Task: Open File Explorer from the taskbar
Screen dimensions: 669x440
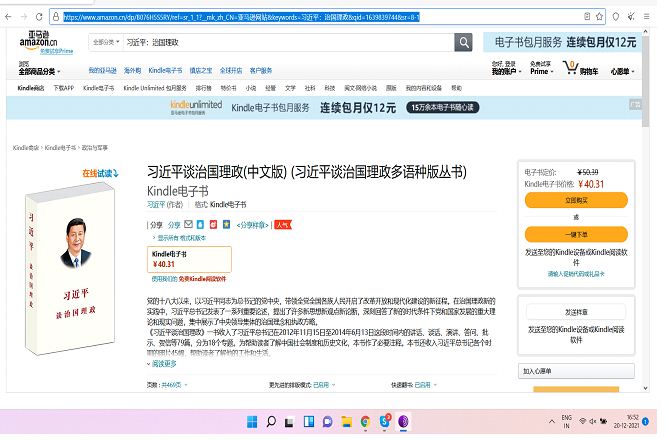Action: click(346, 422)
